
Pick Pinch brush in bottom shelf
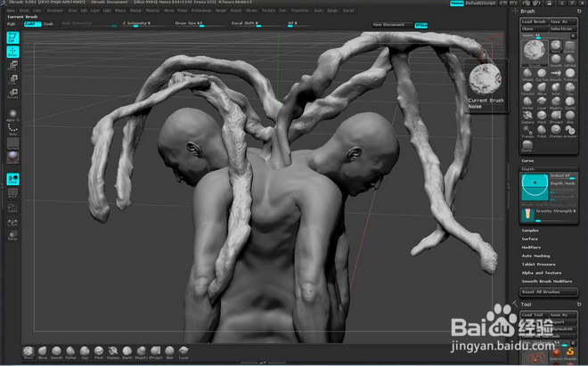point(99,353)
